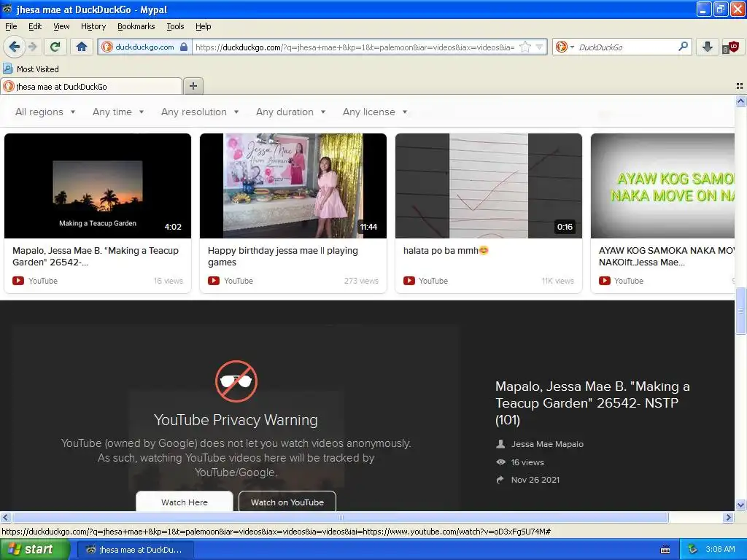Open the Tools menu
Viewport: 747px width, 560px height.
point(175,26)
